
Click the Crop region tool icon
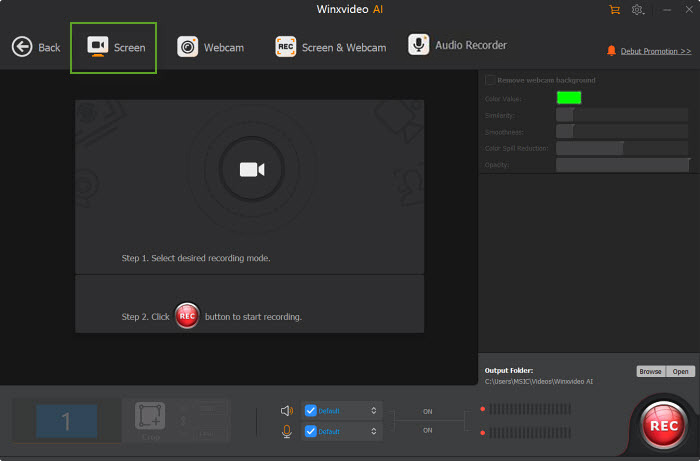(150, 416)
